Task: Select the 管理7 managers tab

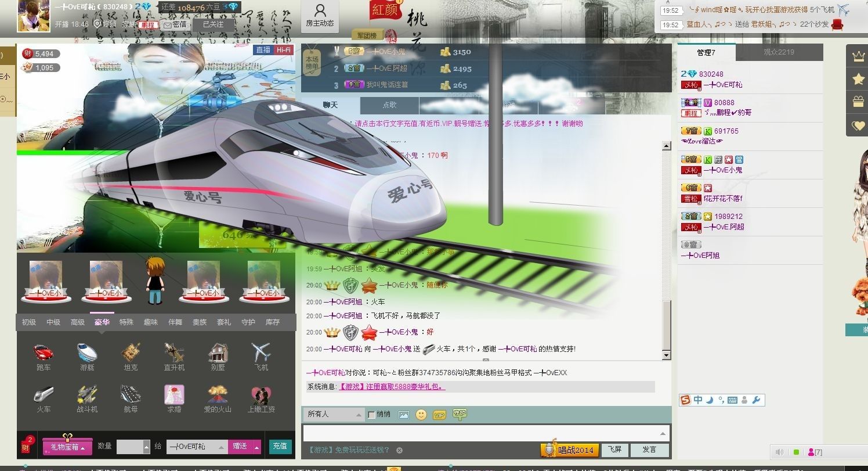Action: 706,52
